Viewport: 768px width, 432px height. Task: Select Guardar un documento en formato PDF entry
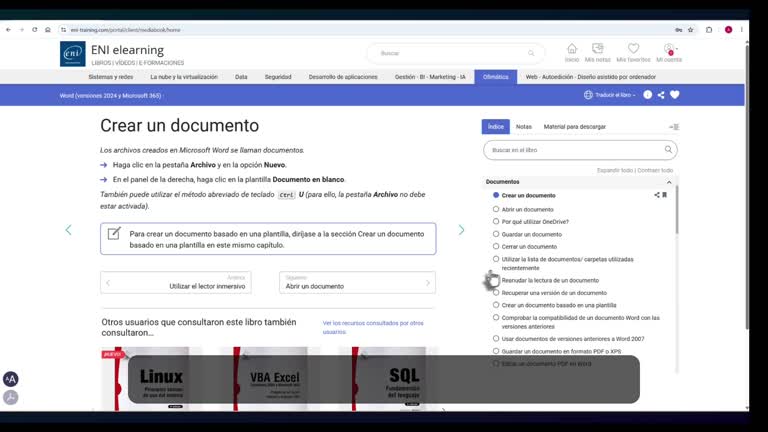pos(561,352)
